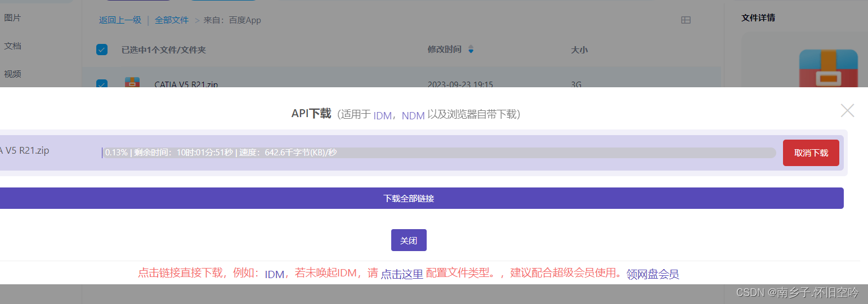Image resolution: width=868 pixels, height=304 pixels.
Task: Click the download progress bar
Action: click(x=439, y=153)
